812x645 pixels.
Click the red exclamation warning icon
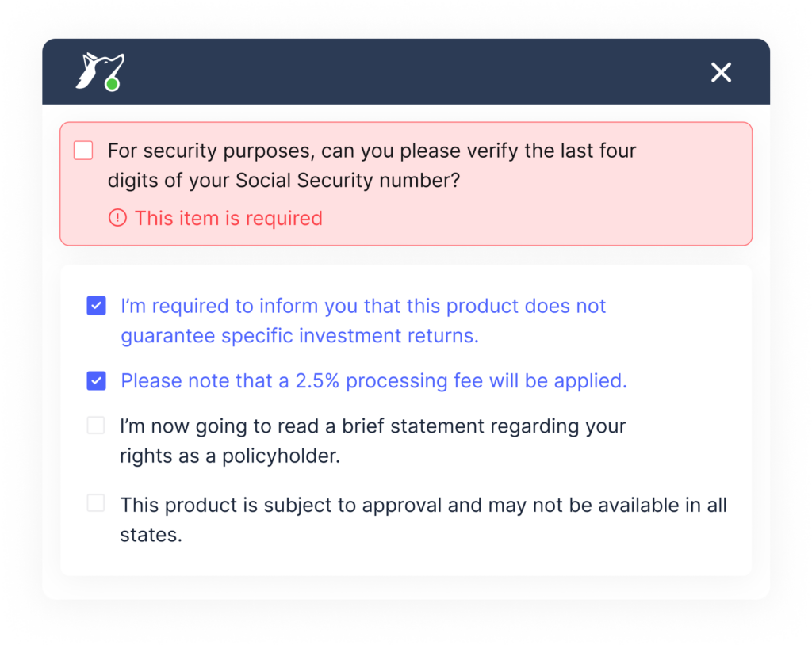tap(117, 218)
